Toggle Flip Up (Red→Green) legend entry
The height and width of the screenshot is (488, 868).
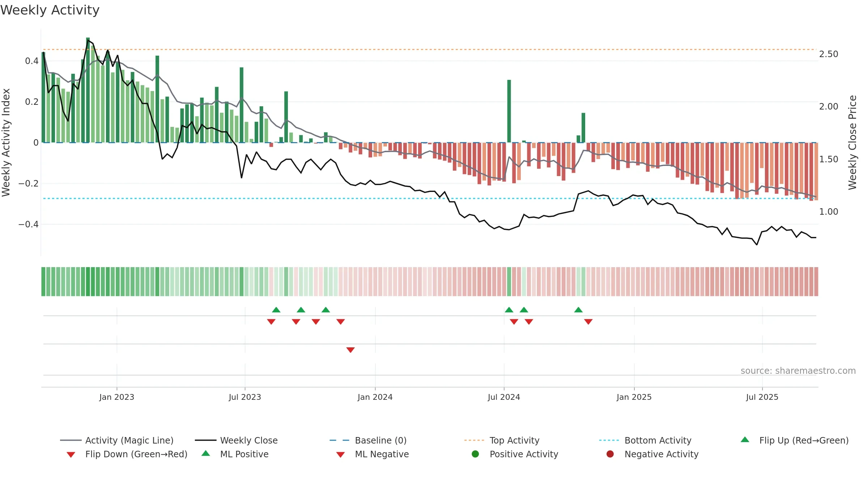795,440
